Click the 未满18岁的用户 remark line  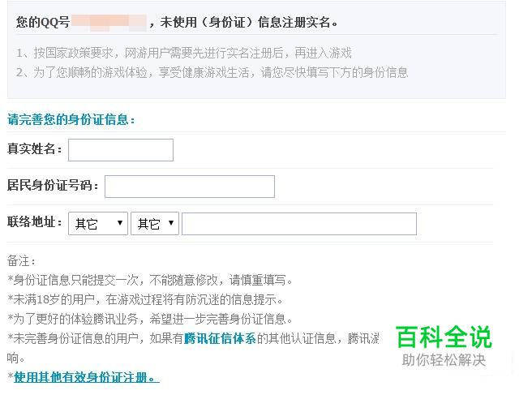(145, 299)
